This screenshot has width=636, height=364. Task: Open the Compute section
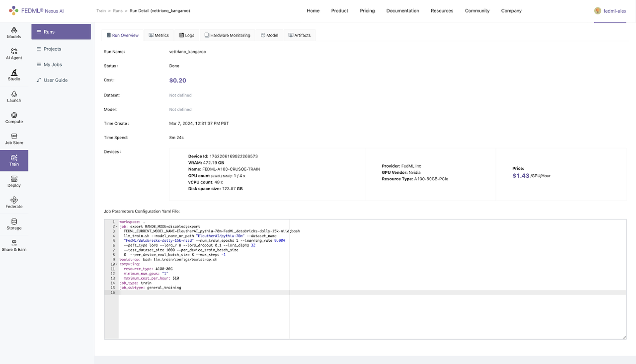pyautogui.click(x=14, y=118)
